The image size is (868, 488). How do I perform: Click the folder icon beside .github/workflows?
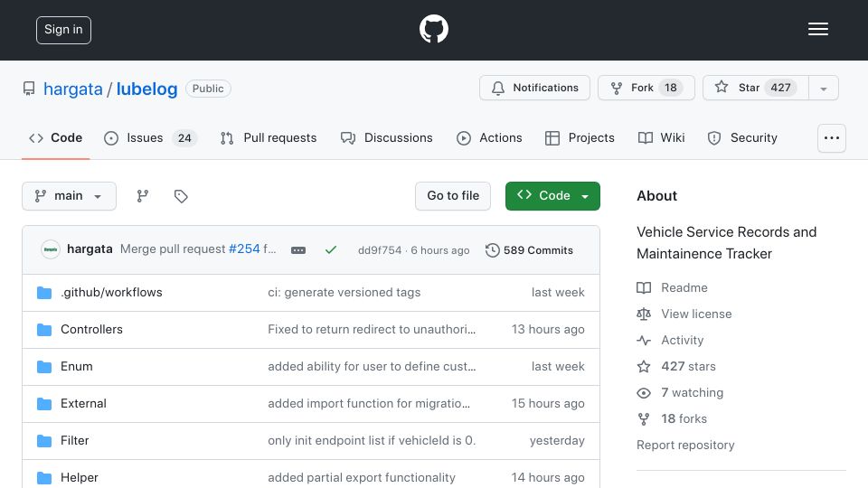[44, 293]
